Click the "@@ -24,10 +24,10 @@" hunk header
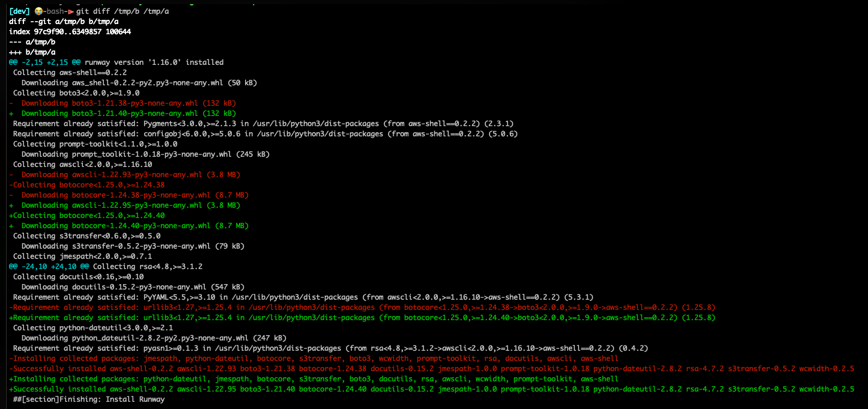 click(x=49, y=267)
